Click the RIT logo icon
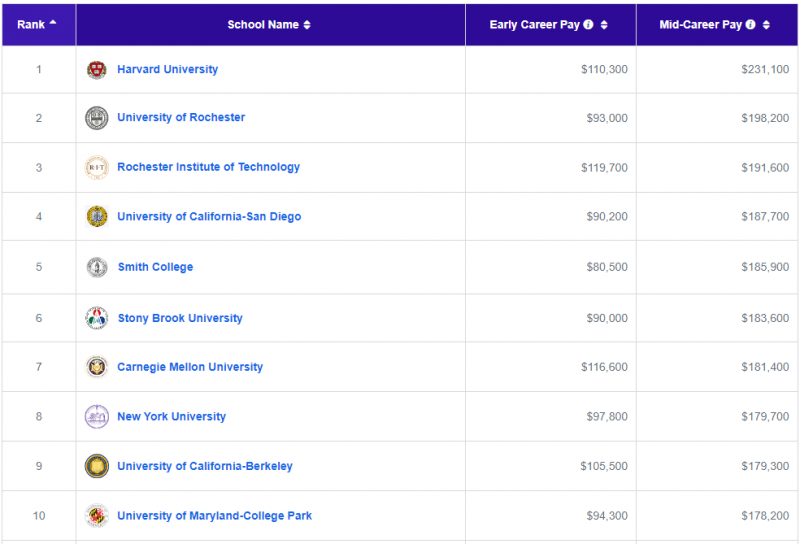This screenshot has width=800, height=544. click(96, 167)
